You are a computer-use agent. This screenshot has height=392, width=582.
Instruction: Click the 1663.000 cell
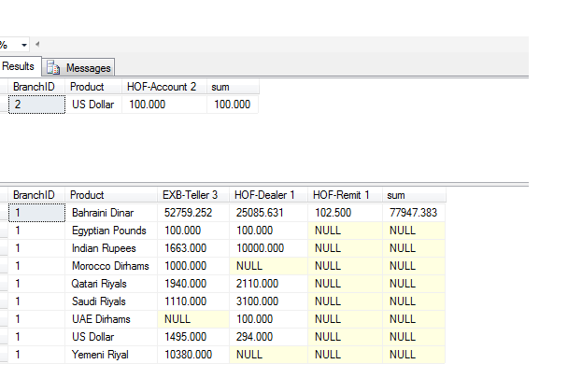pos(193,248)
